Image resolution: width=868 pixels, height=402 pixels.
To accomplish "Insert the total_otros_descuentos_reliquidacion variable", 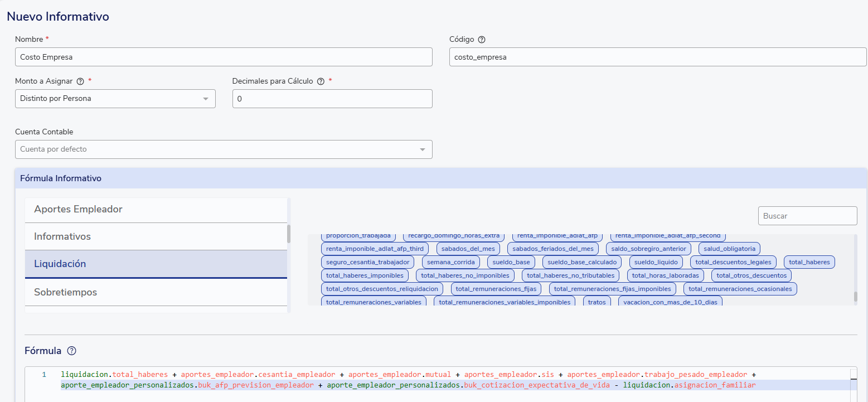I will coord(382,289).
